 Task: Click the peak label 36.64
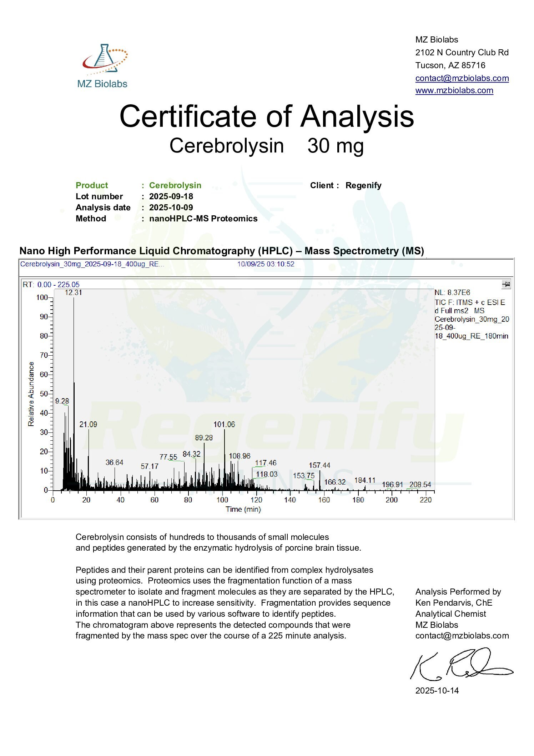point(114,462)
